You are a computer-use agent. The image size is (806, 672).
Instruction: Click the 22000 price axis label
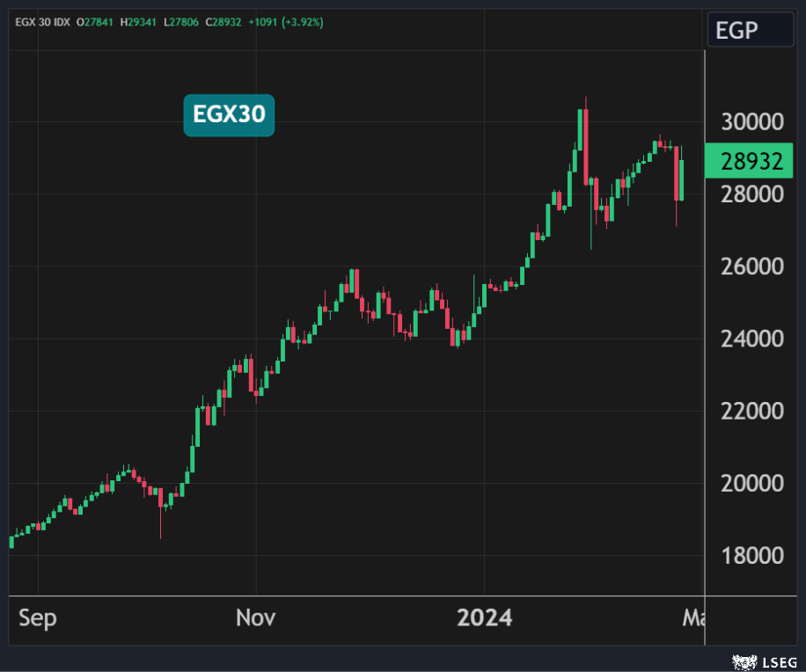coord(751,411)
